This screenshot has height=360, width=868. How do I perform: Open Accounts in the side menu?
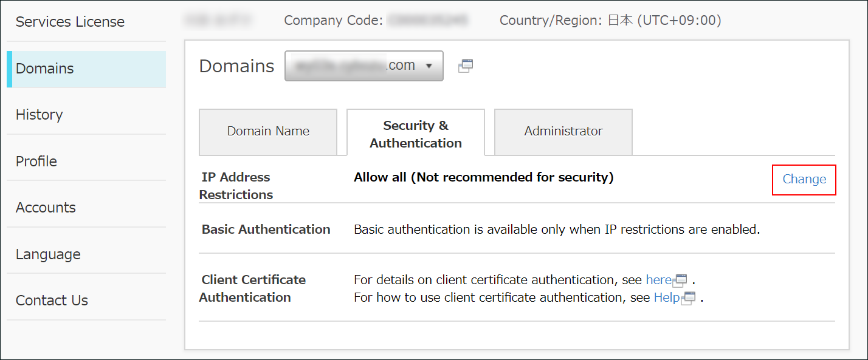[46, 208]
